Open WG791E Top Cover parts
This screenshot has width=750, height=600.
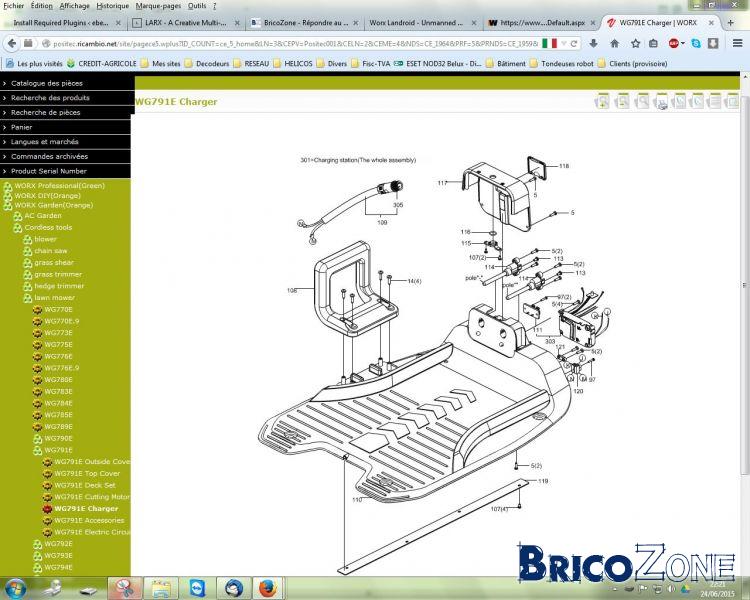[87, 473]
